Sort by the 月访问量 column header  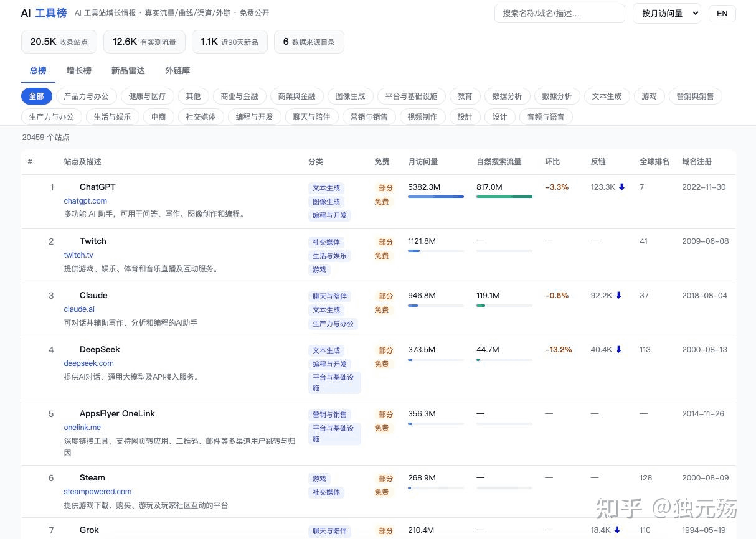tap(423, 162)
